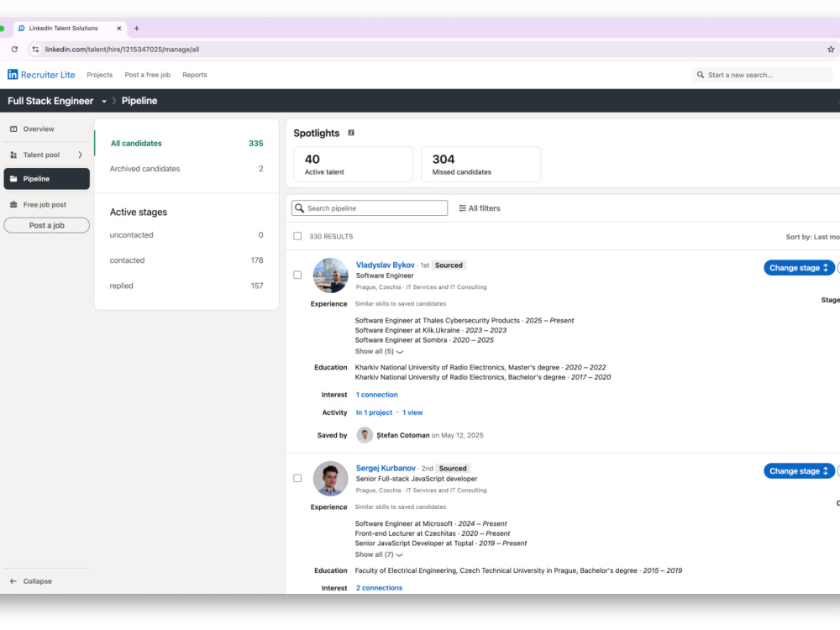Expand Show all (5) experience for Bykov
Screen dimensions: 840x630
click(379, 351)
